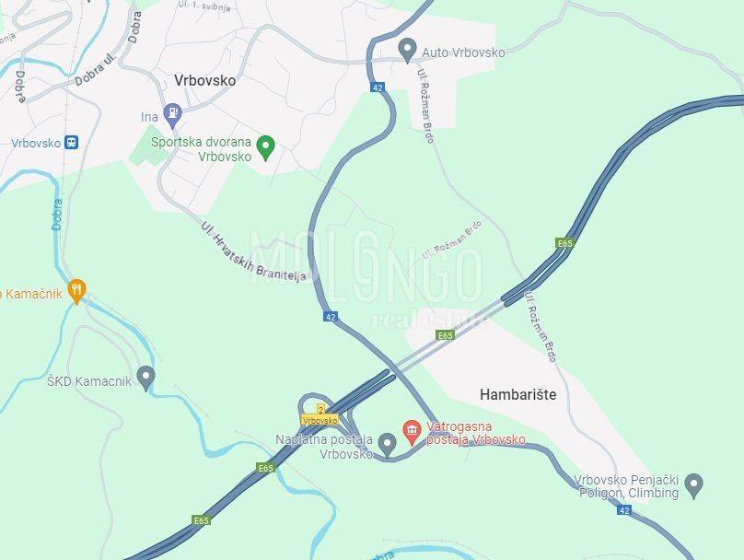
Task: Click the Auto Vrbovsko location pin
Action: click(x=407, y=51)
